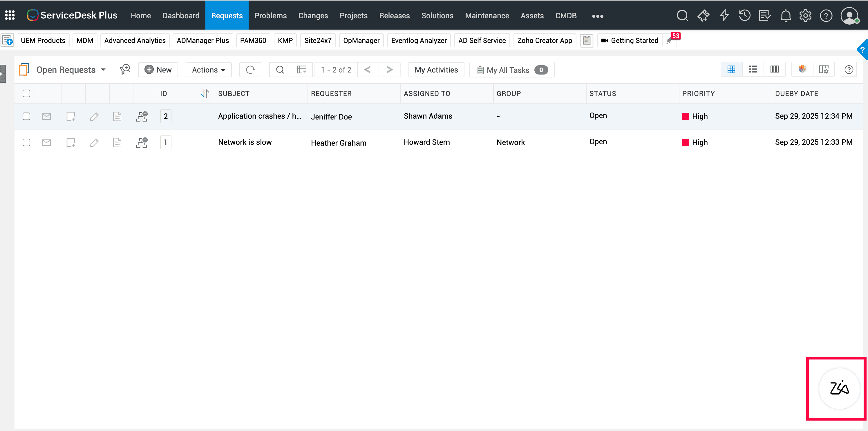
Task: Toggle the select all requests checkbox
Action: pyautogui.click(x=26, y=93)
